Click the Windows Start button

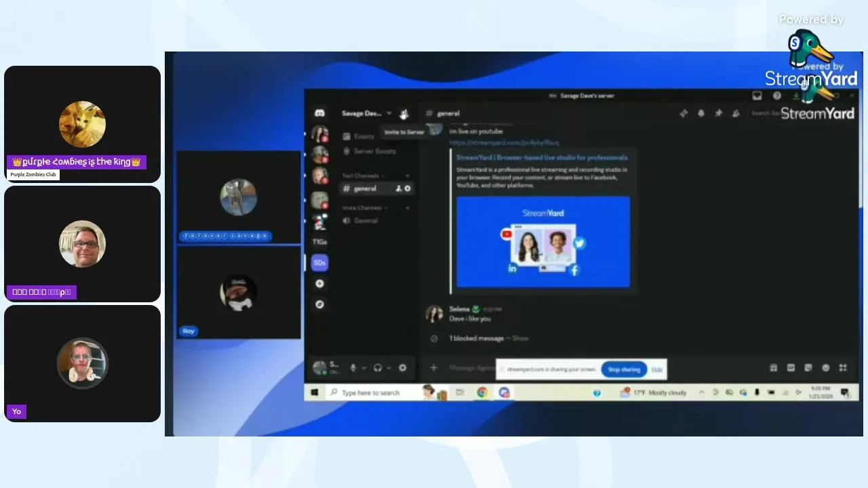(315, 392)
